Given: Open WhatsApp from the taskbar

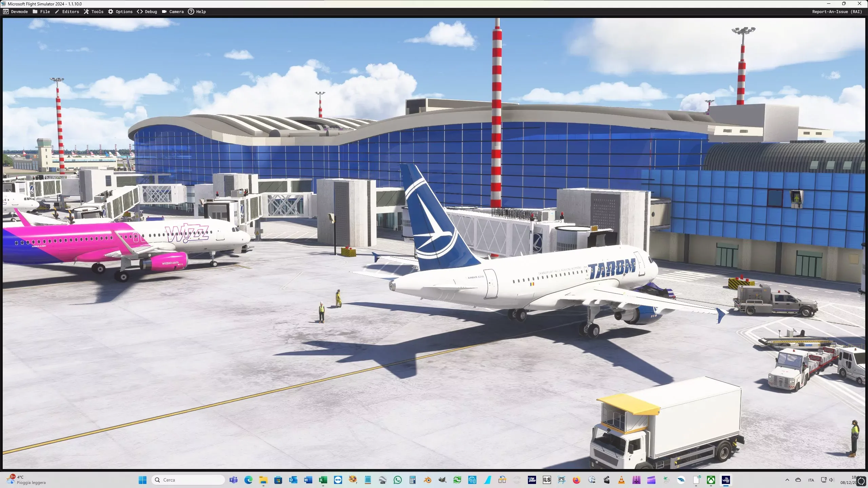Looking at the screenshot, I should tap(397, 480).
